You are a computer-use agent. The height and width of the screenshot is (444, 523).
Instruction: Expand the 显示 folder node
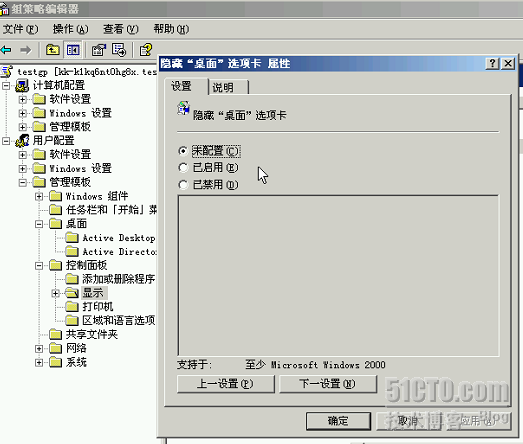(x=55, y=293)
